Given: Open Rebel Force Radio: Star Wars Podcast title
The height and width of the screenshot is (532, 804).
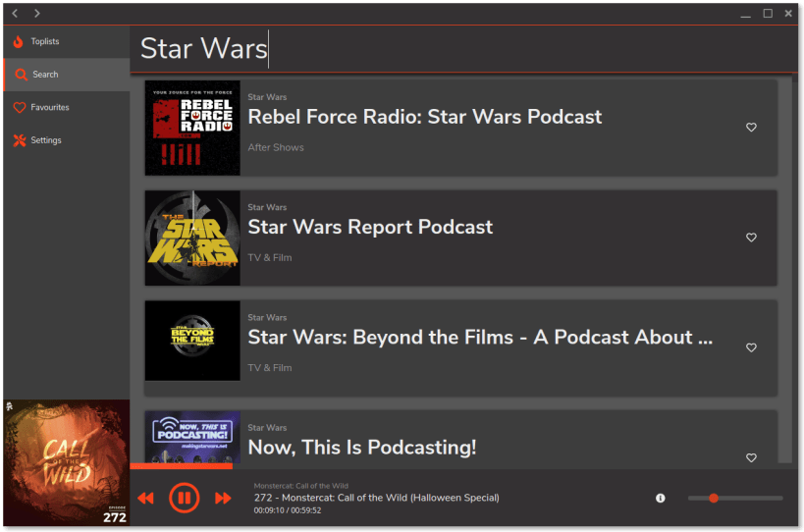Looking at the screenshot, I should [424, 117].
